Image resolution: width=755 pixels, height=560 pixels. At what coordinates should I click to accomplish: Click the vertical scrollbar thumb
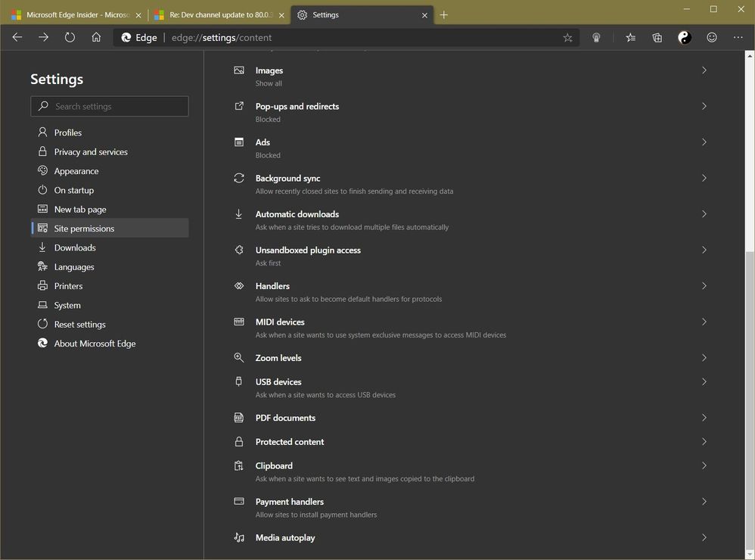coord(750,399)
